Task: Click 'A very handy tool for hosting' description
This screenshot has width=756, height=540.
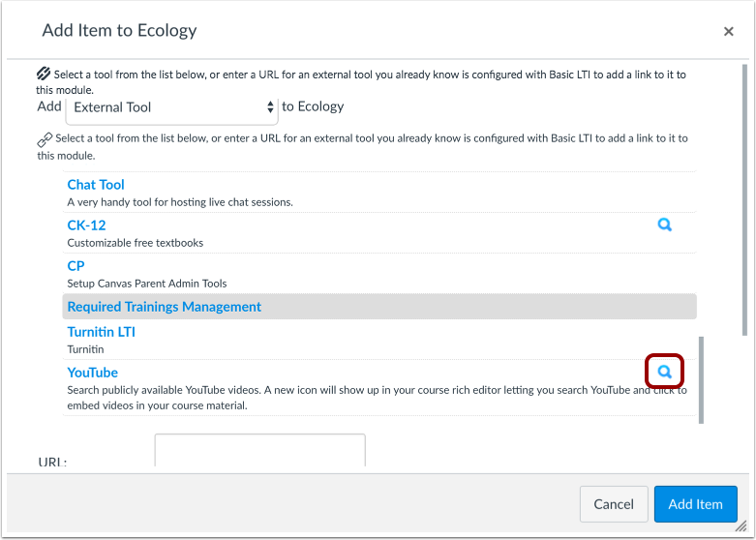Action: click(x=180, y=202)
